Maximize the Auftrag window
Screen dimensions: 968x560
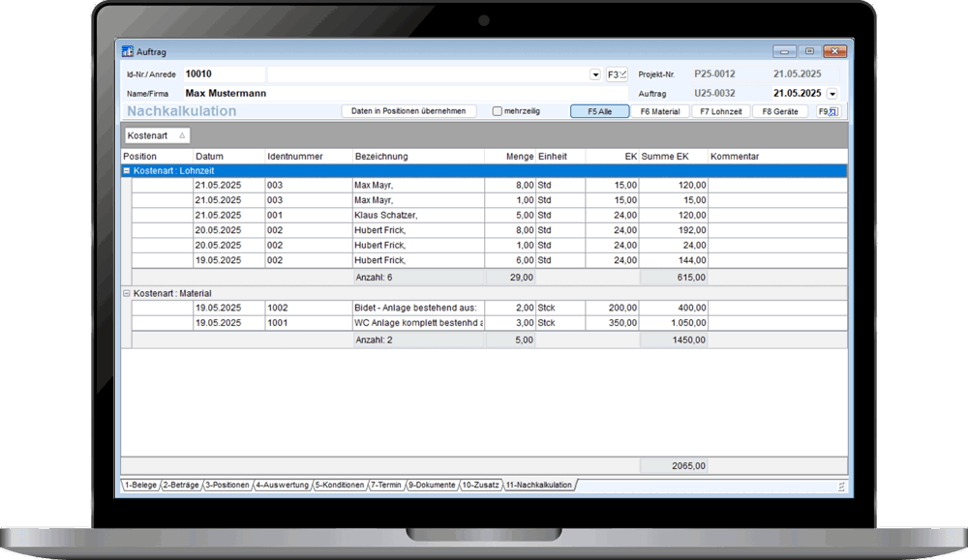point(809,51)
